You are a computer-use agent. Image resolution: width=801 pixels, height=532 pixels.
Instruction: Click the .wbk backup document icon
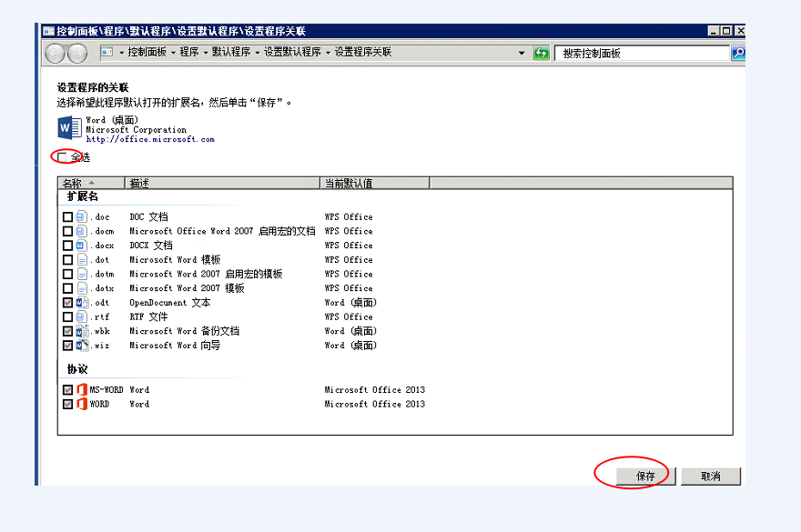click(x=81, y=331)
